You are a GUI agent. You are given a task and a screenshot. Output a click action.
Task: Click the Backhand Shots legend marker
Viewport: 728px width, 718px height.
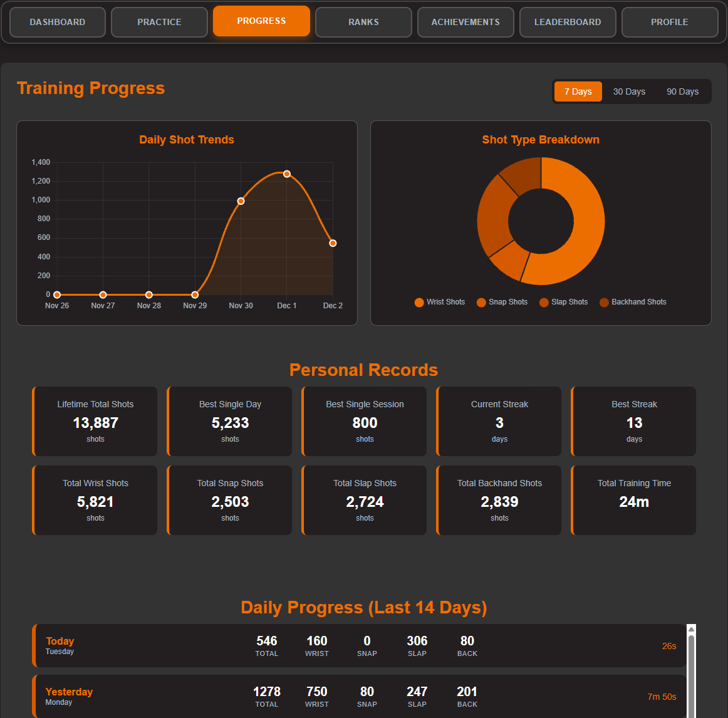603,303
